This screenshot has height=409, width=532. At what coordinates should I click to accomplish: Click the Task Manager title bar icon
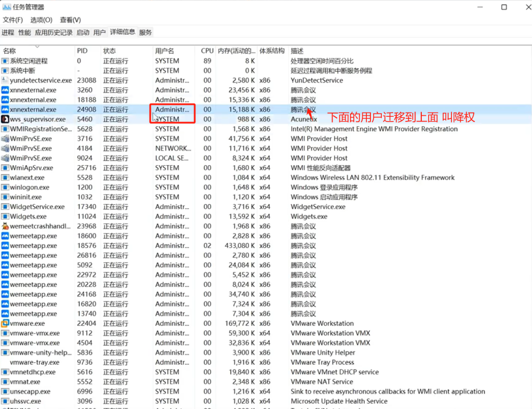(x=6, y=7)
